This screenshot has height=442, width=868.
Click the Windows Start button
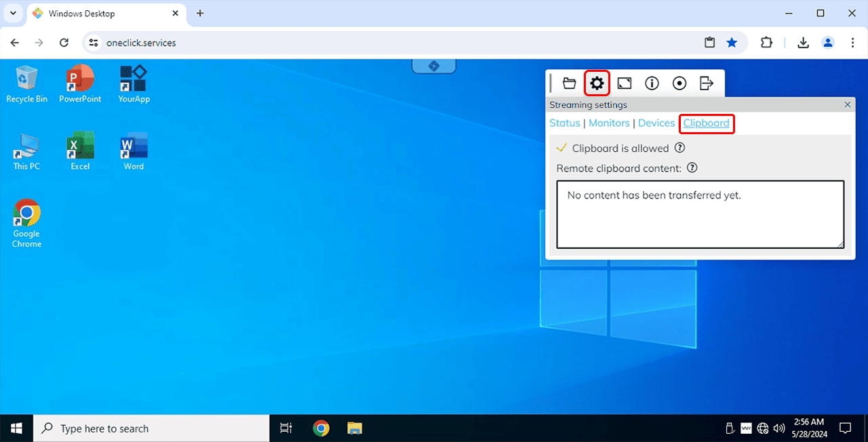[x=16, y=428]
